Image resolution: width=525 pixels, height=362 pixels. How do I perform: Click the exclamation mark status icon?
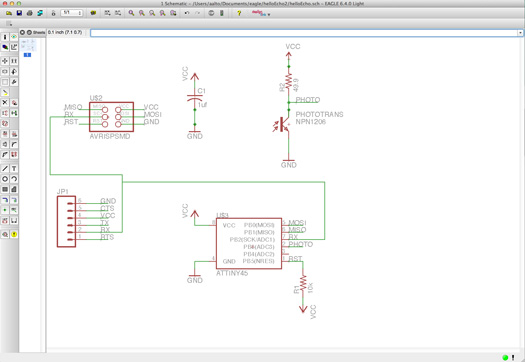pyautogui.click(x=513, y=357)
